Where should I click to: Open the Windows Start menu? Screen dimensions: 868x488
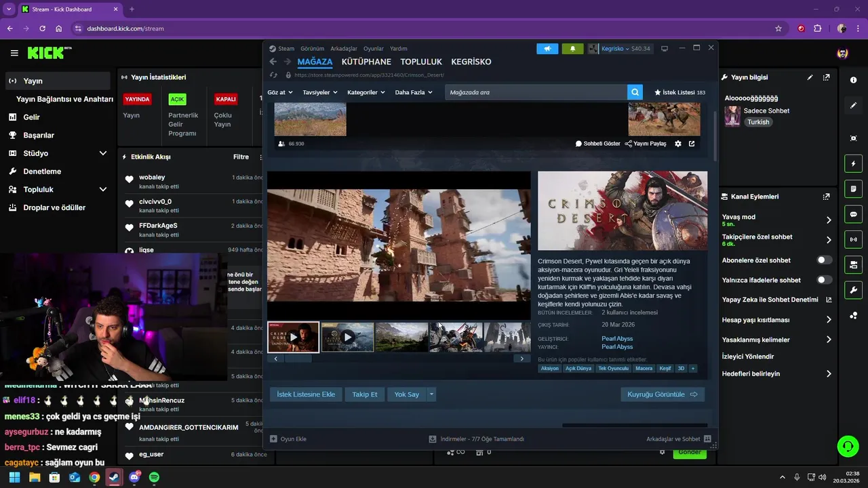coord(14,477)
